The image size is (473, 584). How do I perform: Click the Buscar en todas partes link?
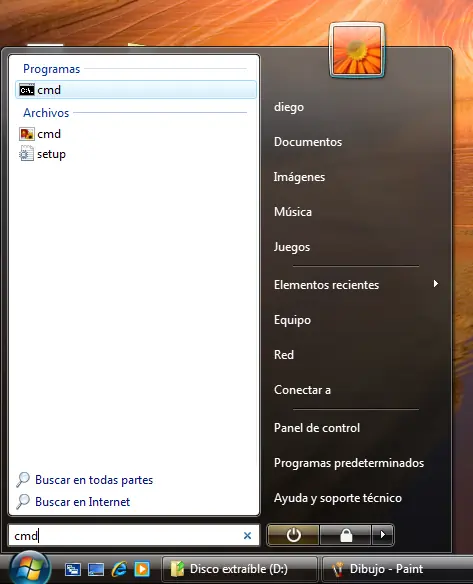coord(94,480)
